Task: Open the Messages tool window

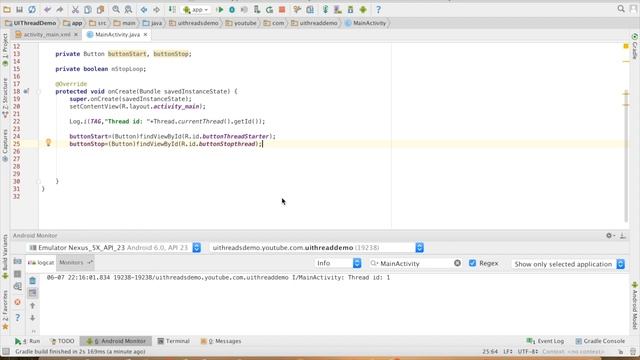Action: point(221,341)
